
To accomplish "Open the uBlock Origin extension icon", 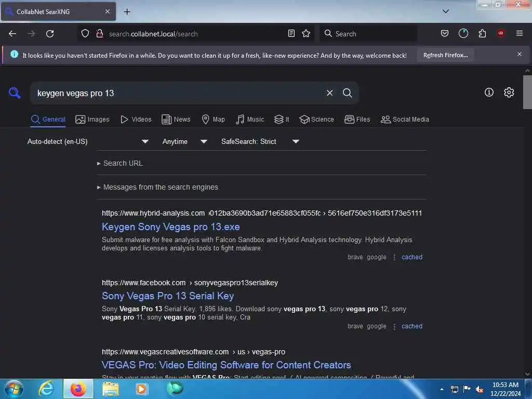I will [501, 33].
